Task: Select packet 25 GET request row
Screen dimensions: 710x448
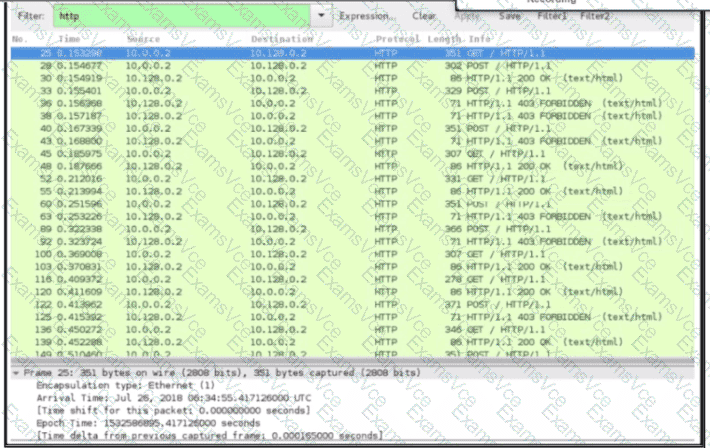Action: coord(350,51)
